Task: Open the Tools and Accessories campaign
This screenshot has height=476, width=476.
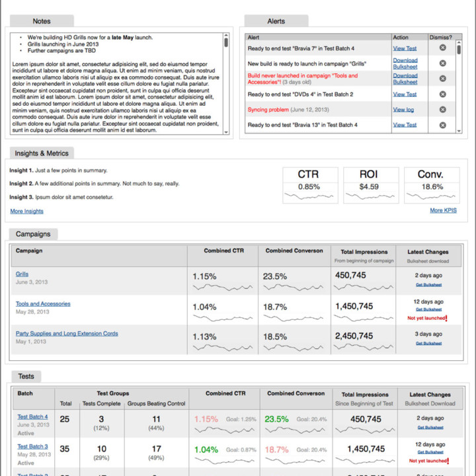Action: (x=43, y=304)
